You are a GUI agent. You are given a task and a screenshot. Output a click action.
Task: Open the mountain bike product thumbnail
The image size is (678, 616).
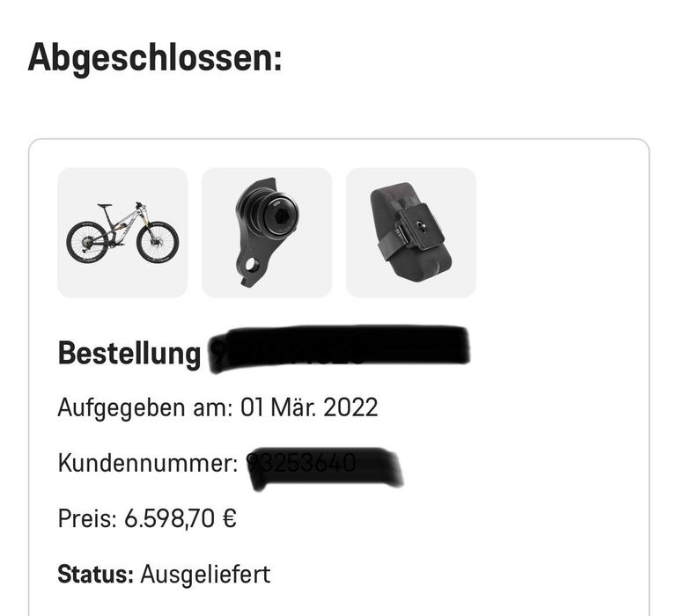pyautogui.click(x=122, y=232)
